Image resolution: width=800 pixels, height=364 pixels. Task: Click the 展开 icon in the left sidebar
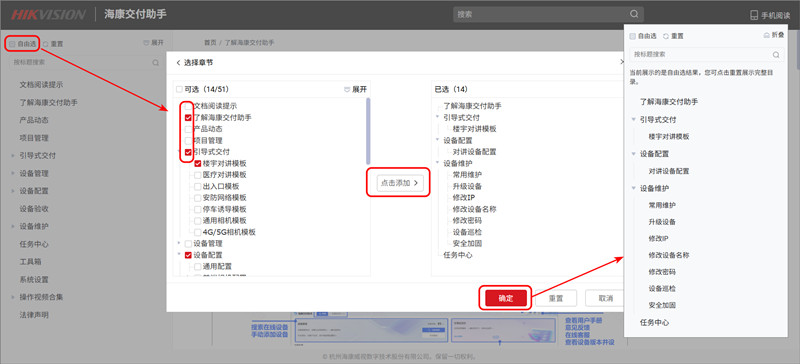146,43
